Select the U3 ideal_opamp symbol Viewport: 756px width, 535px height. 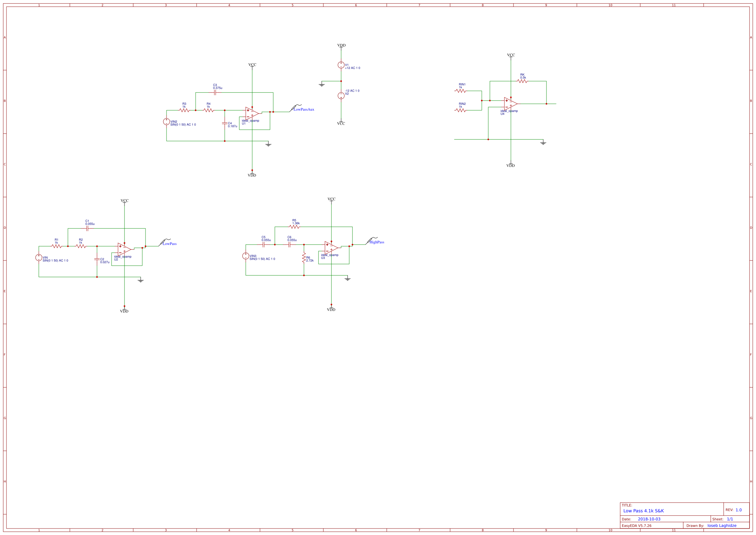point(331,248)
